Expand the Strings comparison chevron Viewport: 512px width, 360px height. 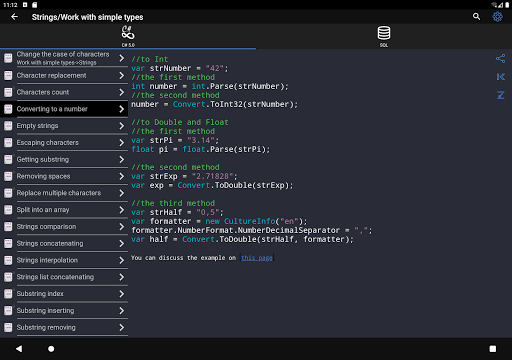(122, 227)
